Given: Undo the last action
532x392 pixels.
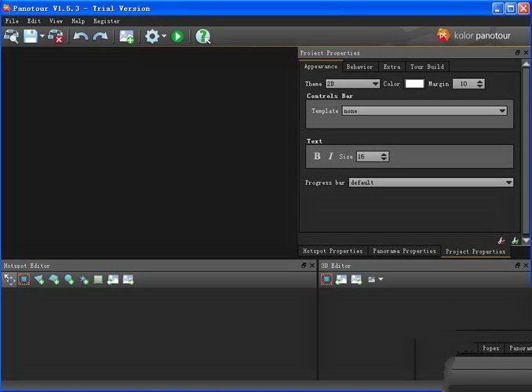Looking at the screenshot, I should (81, 36).
